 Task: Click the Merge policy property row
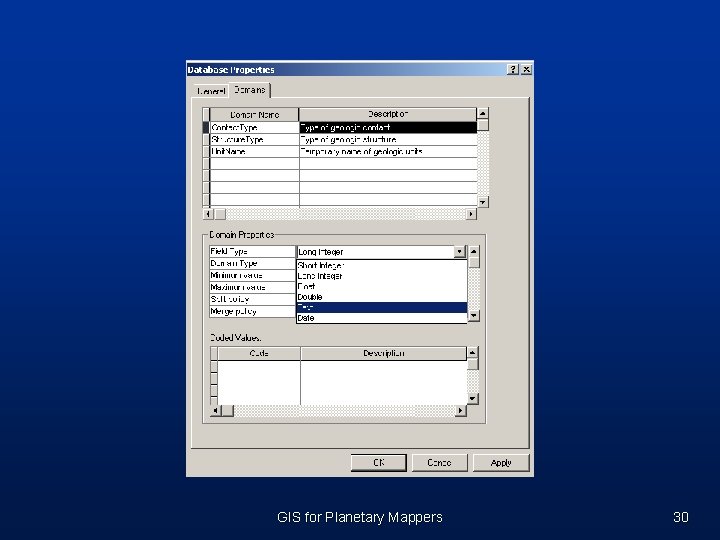(252, 311)
